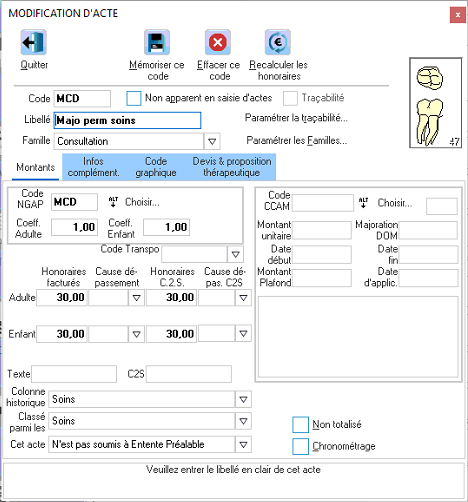Click Enfant Honoraires facturés 30,00 field
The height and width of the screenshot is (502, 468).
click(x=62, y=334)
